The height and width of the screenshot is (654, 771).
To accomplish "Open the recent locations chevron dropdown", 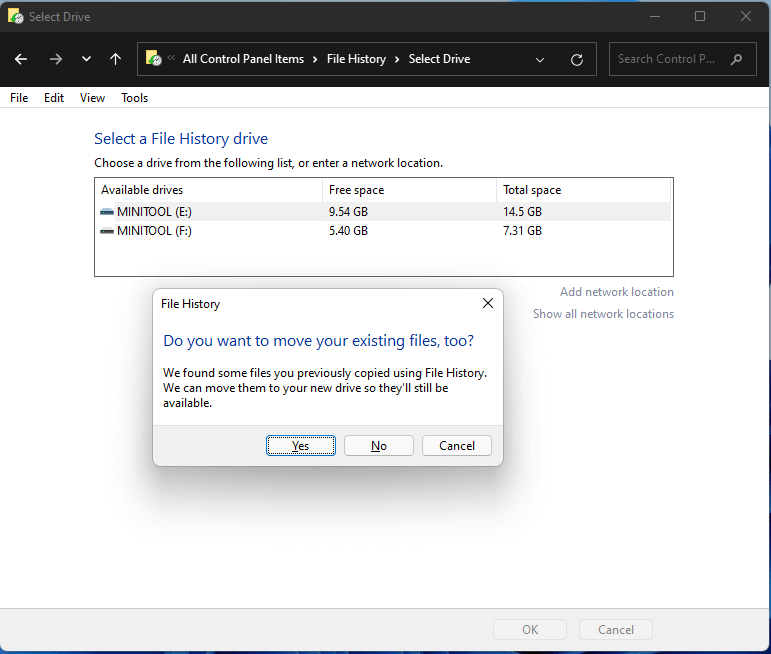I will (x=86, y=59).
